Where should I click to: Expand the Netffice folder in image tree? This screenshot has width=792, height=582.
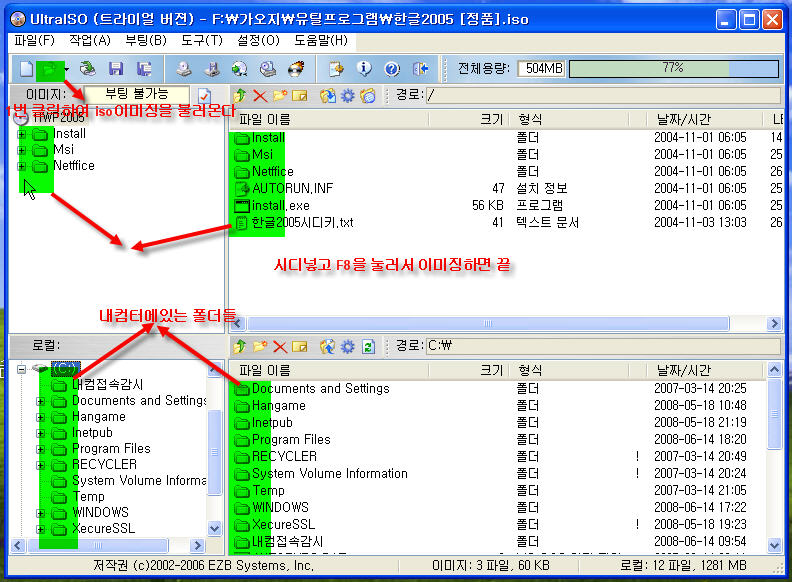pos(21,166)
